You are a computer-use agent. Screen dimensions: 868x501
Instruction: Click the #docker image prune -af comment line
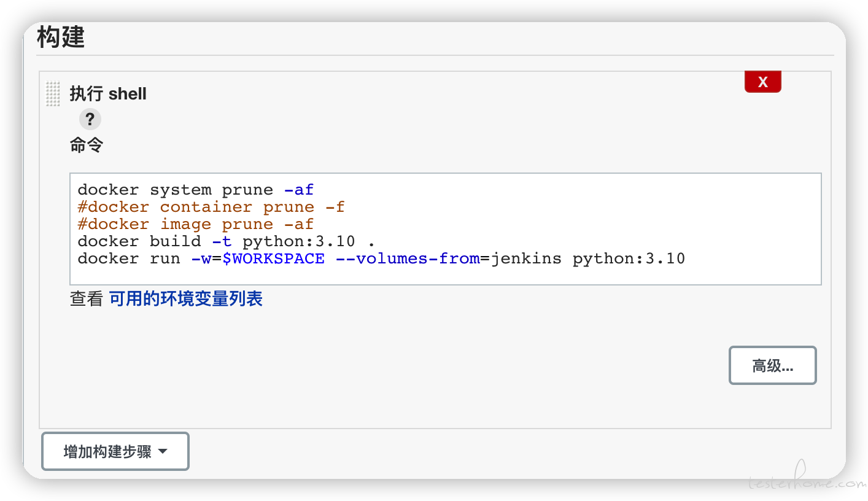point(196,224)
